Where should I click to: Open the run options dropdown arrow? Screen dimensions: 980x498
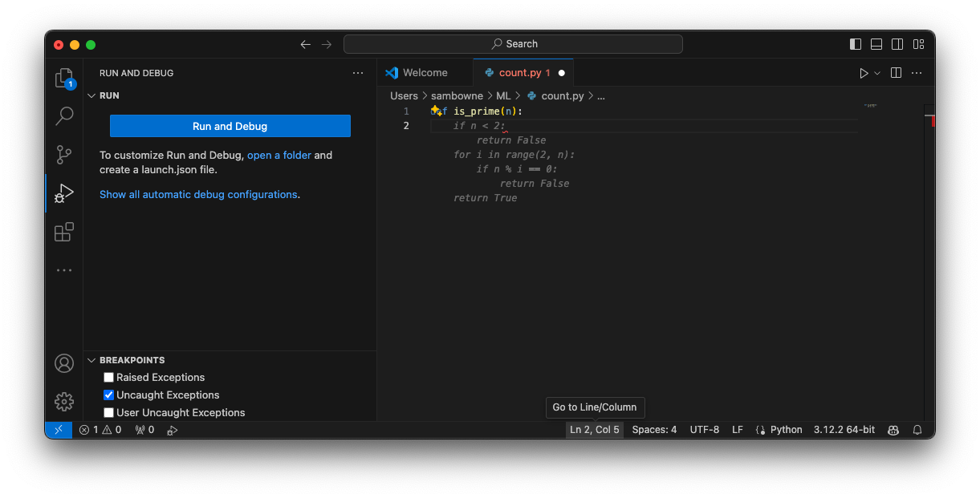(877, 73)
